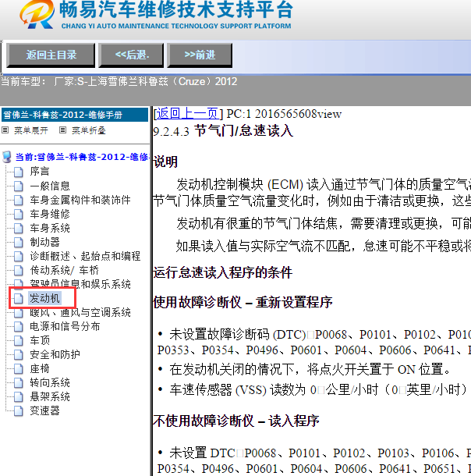
Task: Select the highlighted 发动机 chapter
Action: coord(44,298)
